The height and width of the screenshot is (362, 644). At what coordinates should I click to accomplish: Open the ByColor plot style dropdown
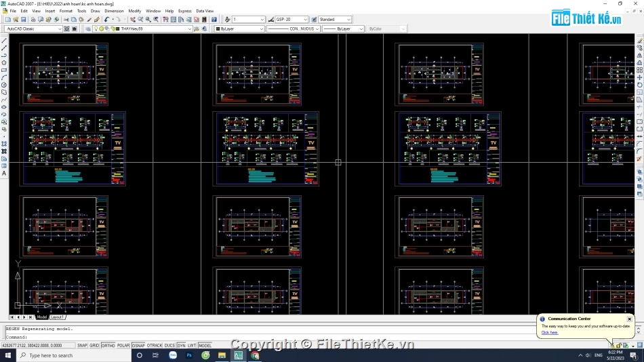386,28
